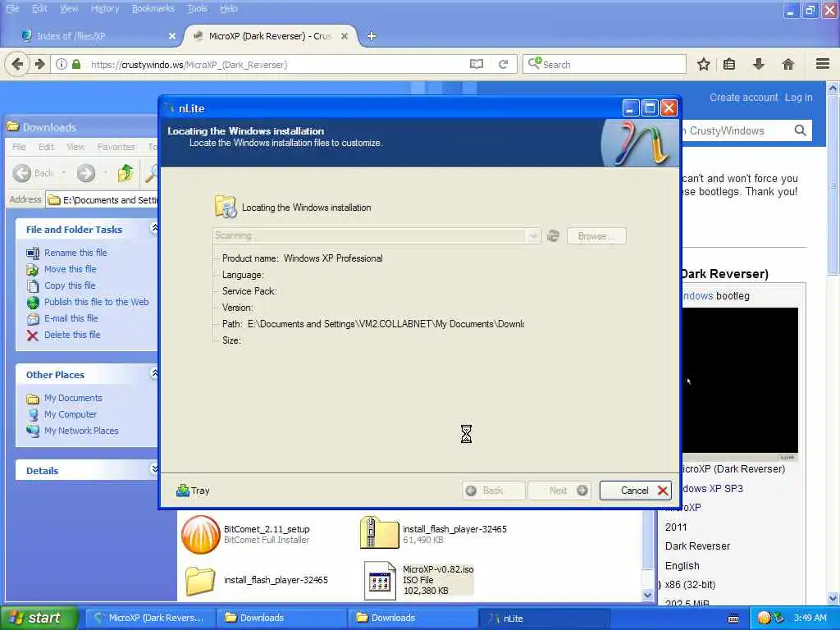Image resolution: width=840 pixels, height=630 pixels.
Task: Click the Browse button in nLite
Action: point(596,235)
